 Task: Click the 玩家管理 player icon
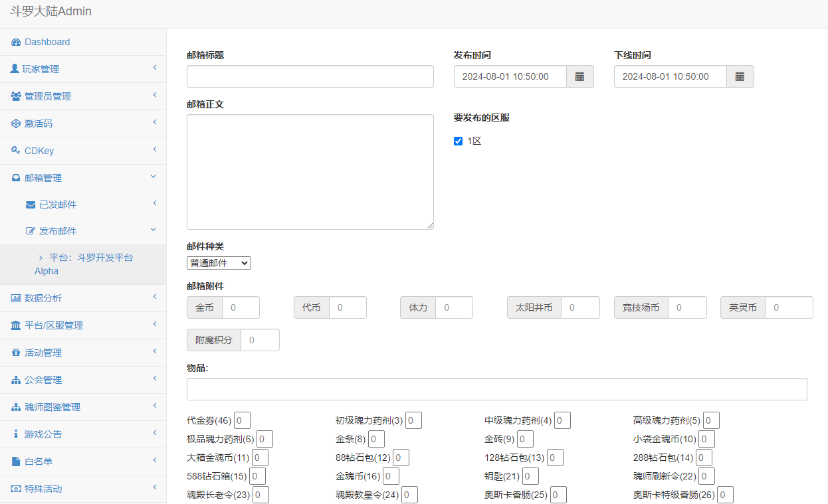pyautogui.click(x=15, y=68)
